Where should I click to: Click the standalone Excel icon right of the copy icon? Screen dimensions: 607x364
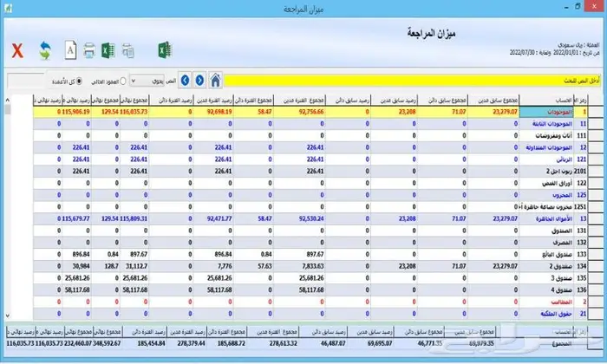point(166,50)
